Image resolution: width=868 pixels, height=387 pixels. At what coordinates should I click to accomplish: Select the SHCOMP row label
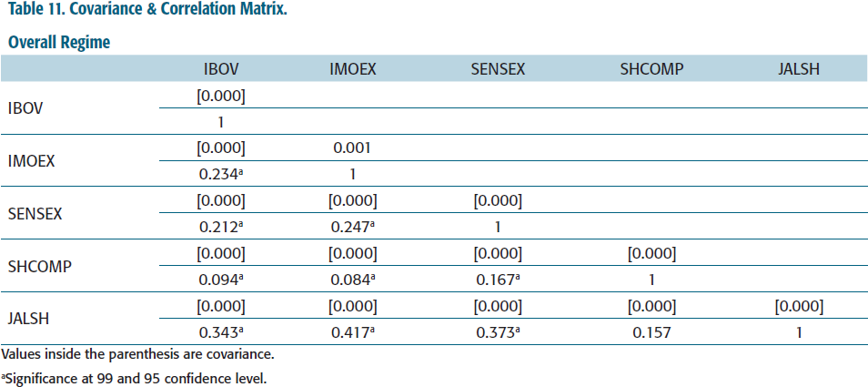point(39,266)
